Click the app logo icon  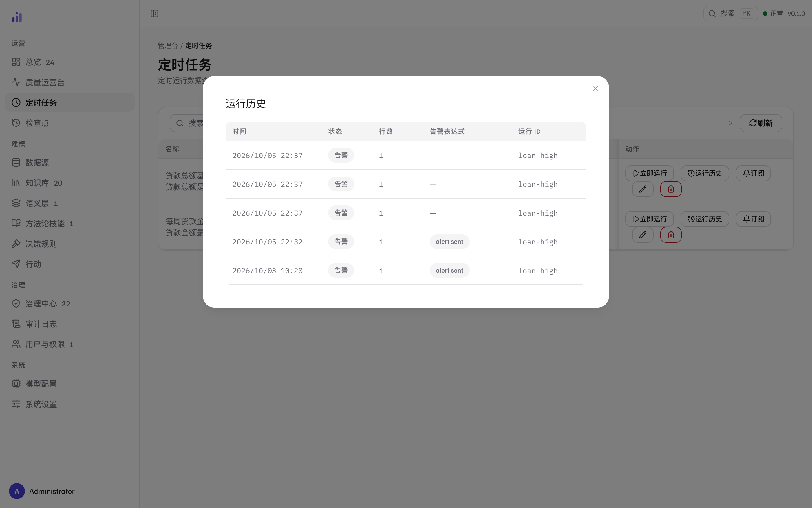[x=17, y=17]
